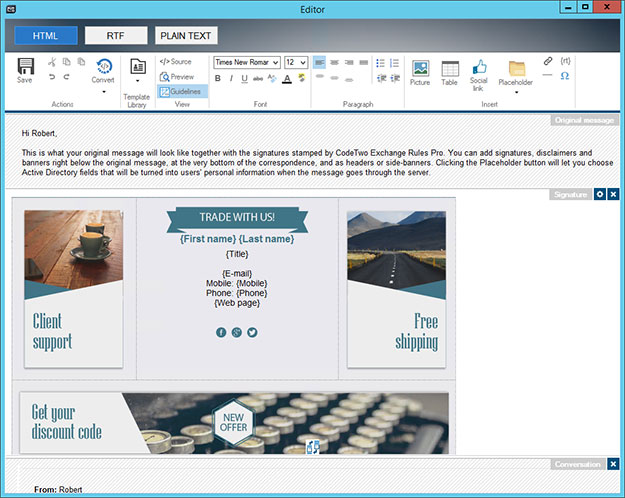Insert a special character with Omega icon
625x498 pixels.
coord(565,76)
